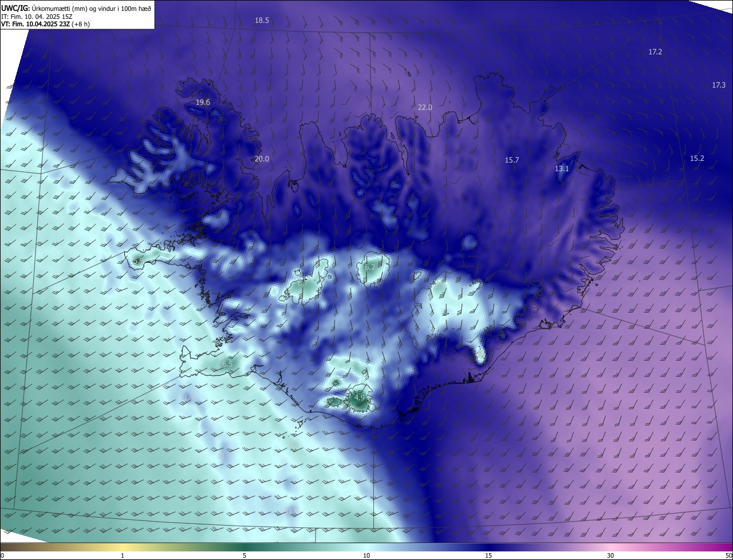Click the 15.2 value label east of Iceland
Image resolution: width=733 pixels, height=560 pixels.
click(696, 159)
